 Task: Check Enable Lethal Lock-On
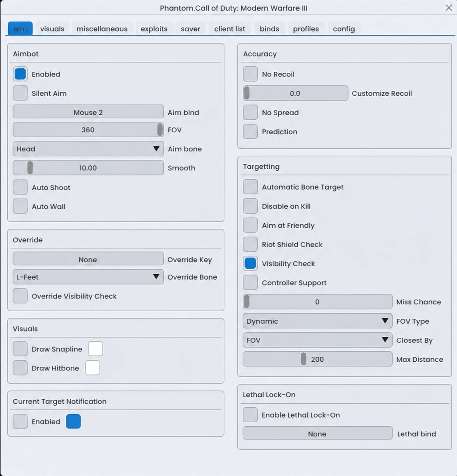250,415
